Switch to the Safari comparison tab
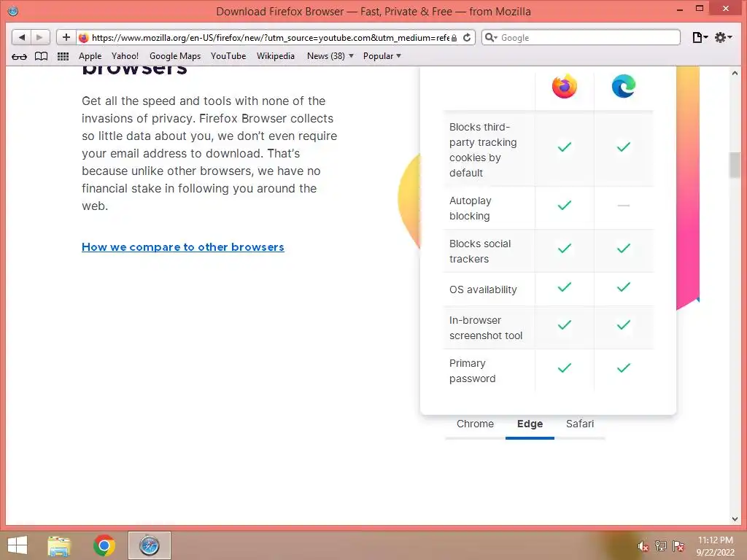Viewport: 747px width, 560px height. 580,424
